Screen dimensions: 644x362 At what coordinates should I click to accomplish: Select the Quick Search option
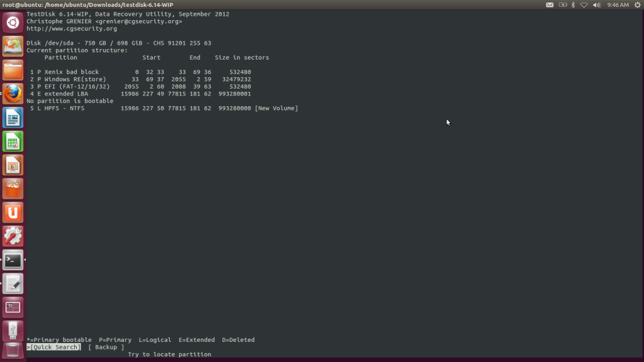pyautogui.click(x=54, y=347)
